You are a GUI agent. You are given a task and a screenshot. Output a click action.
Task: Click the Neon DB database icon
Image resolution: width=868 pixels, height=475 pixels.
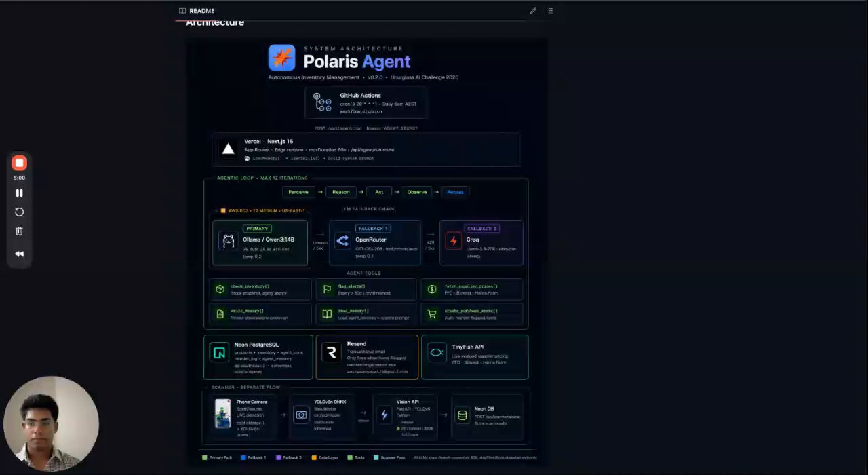click(462, 415)
